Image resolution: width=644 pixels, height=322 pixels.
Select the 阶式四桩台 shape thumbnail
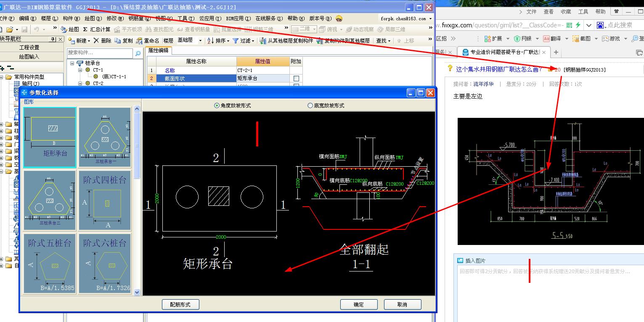pos(105,201)
